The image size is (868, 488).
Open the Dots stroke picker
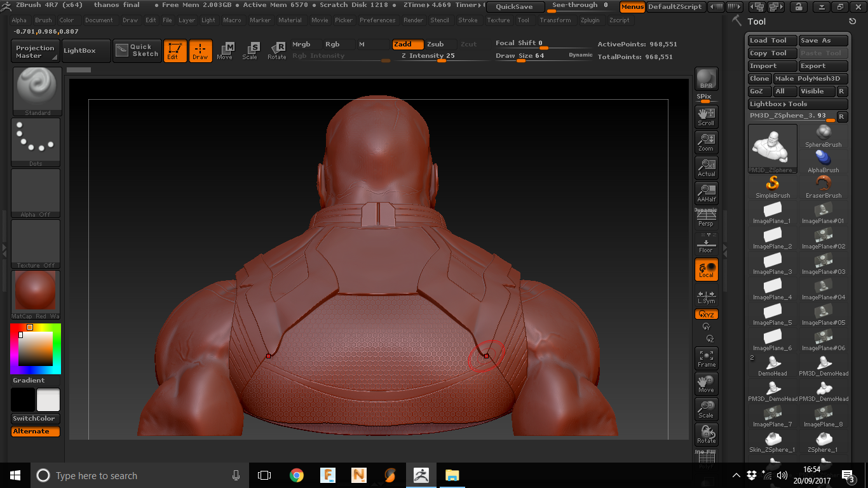[36, 142]
